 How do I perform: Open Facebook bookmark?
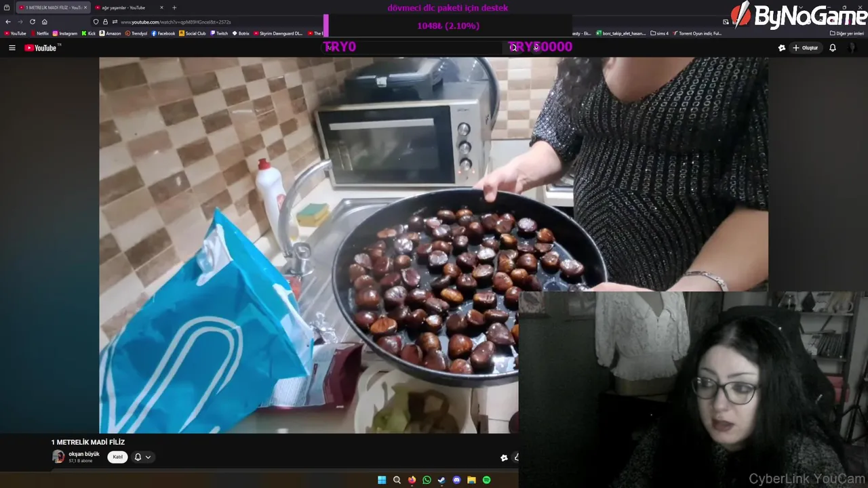tap(163, 33)
